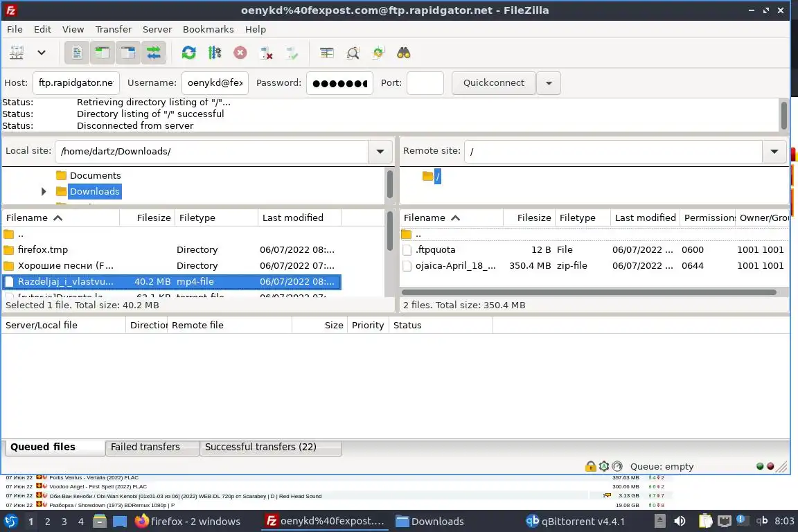Image resolution: width=798 pixels, height=532 pixels.
Task: Click message log vertical scrollbar
Action: [783, 115]
